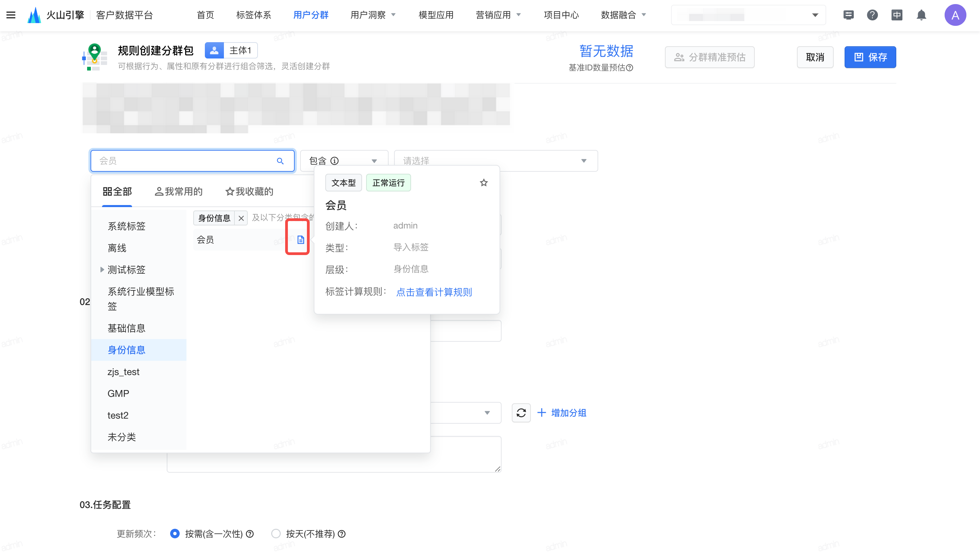Switch language with the 中 icon
Screen dimensions: 980x557
coord(897,15)
